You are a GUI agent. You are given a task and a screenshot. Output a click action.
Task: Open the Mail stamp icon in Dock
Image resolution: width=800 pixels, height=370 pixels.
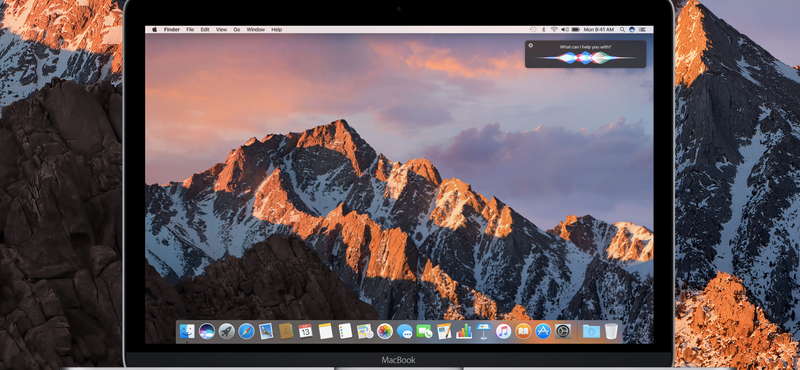pyautogui.click(x=266, y=331)
